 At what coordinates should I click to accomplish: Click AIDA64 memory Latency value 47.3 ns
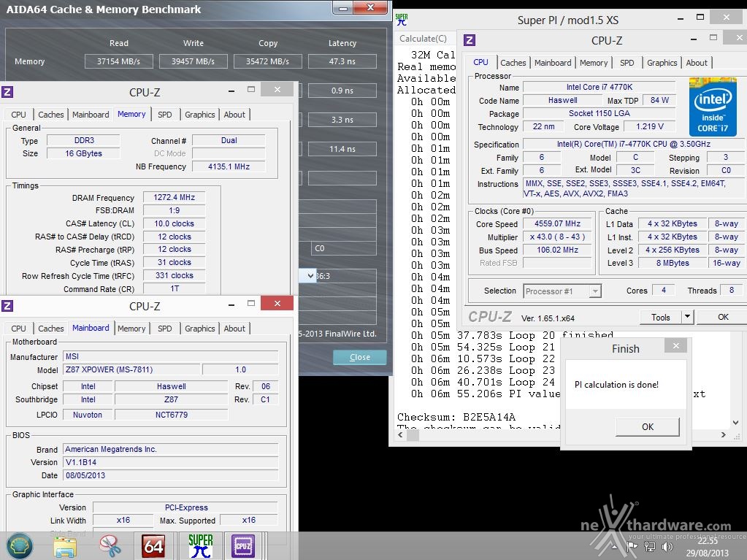coord(342,61)
